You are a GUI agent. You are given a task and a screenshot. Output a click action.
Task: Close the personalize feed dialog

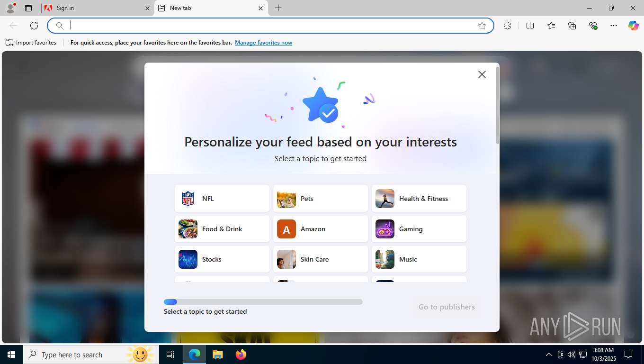pos(482,74)
